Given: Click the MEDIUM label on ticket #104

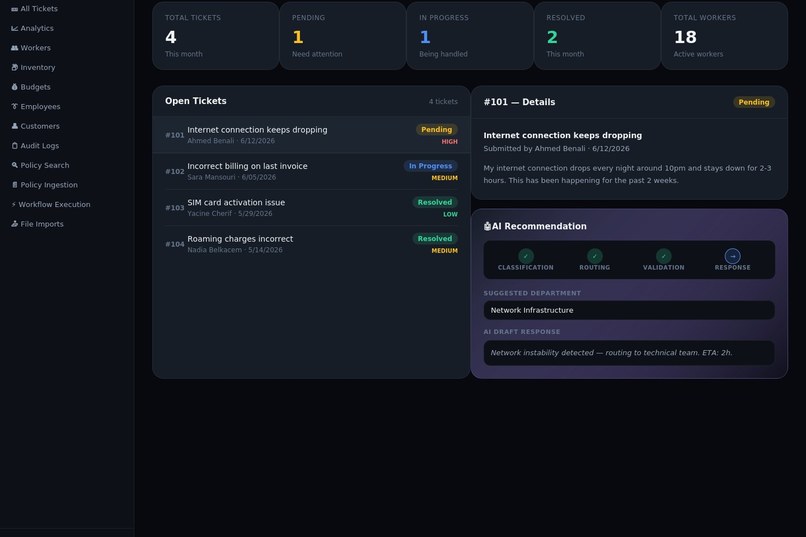Looking at the screenshot, I should click(445, 251).
